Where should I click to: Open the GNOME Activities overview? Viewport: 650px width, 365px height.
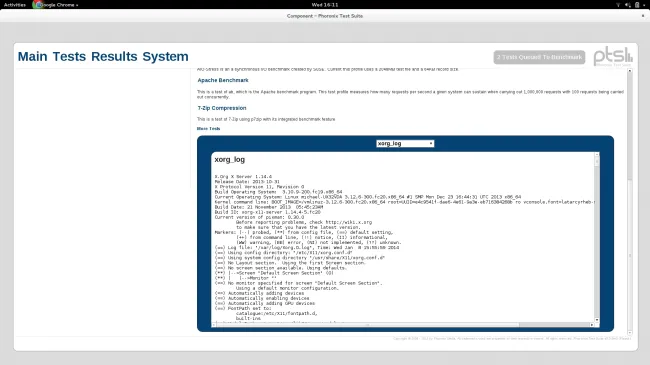15,5
